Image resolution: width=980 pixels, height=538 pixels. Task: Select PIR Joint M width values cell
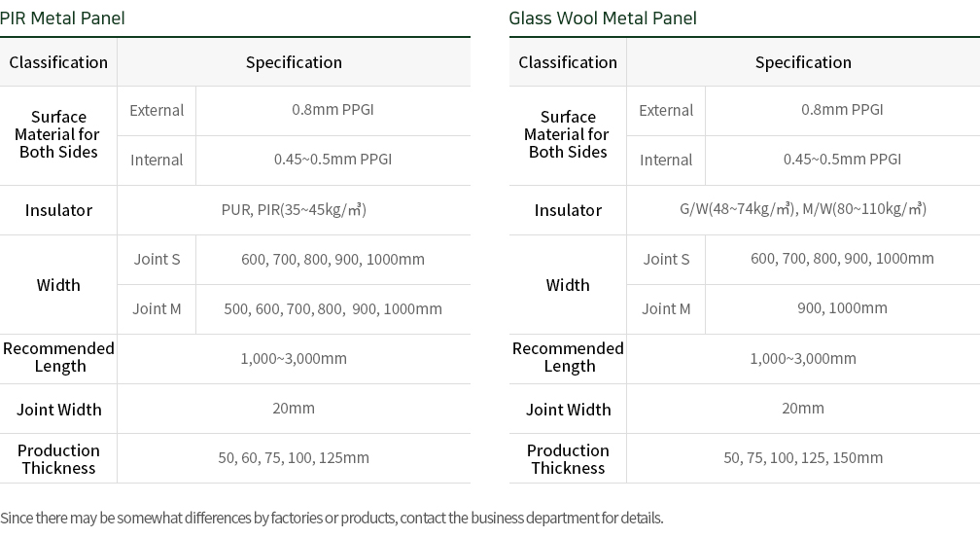[x=333, y=309]
